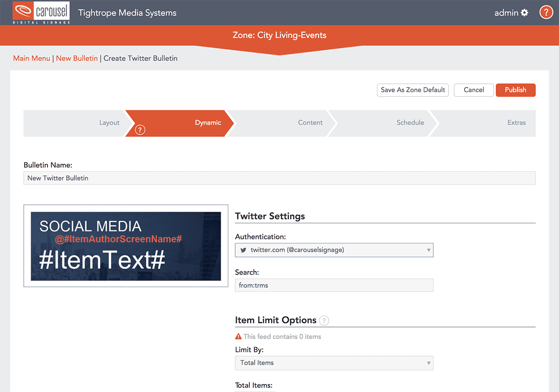Screen dimensions: 559x392
Task: Click the 'Twitter Settings' heading
Action: point(270,216)
